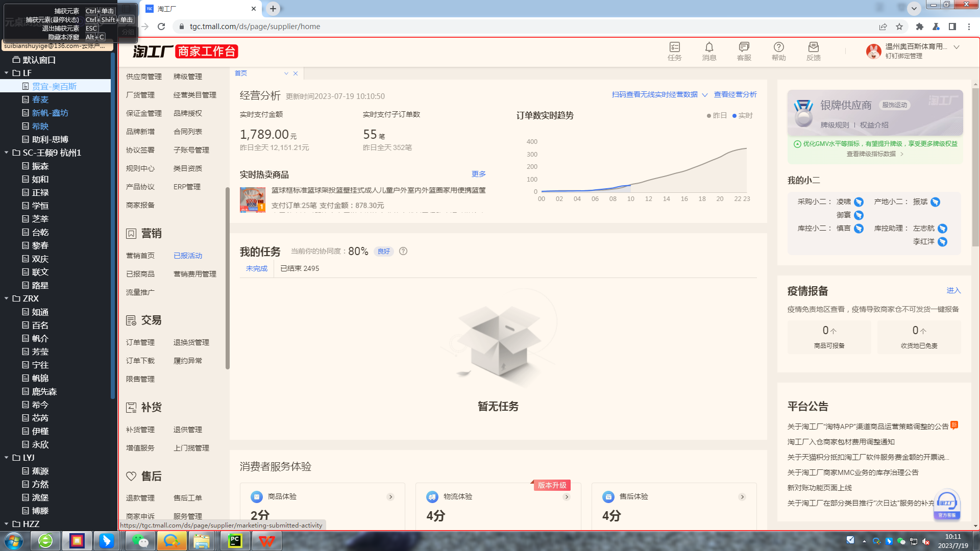
Task: Click the 帮助 help question icon
Action: click(x=778, y=47)
